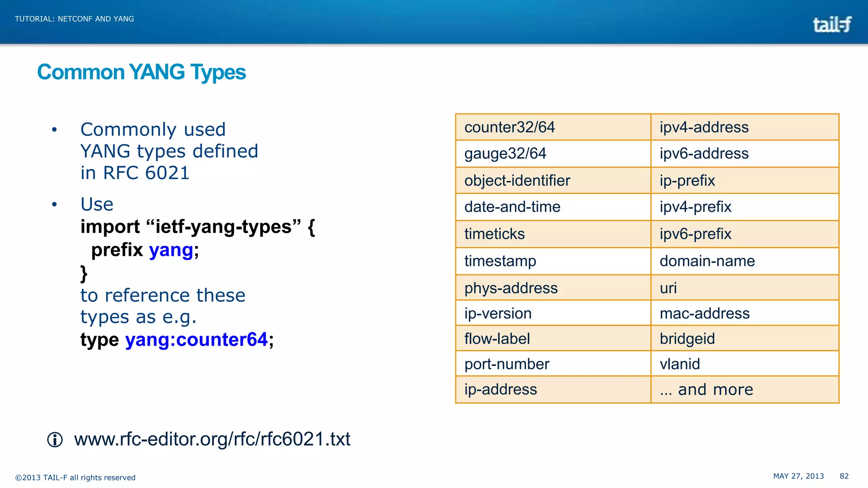Select the 'flow-label' table cell
The image size is (868, 488).
[553, 338]
